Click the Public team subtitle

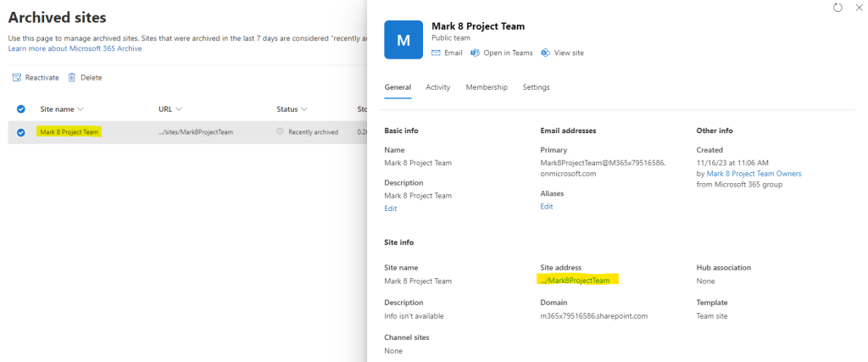451,37
